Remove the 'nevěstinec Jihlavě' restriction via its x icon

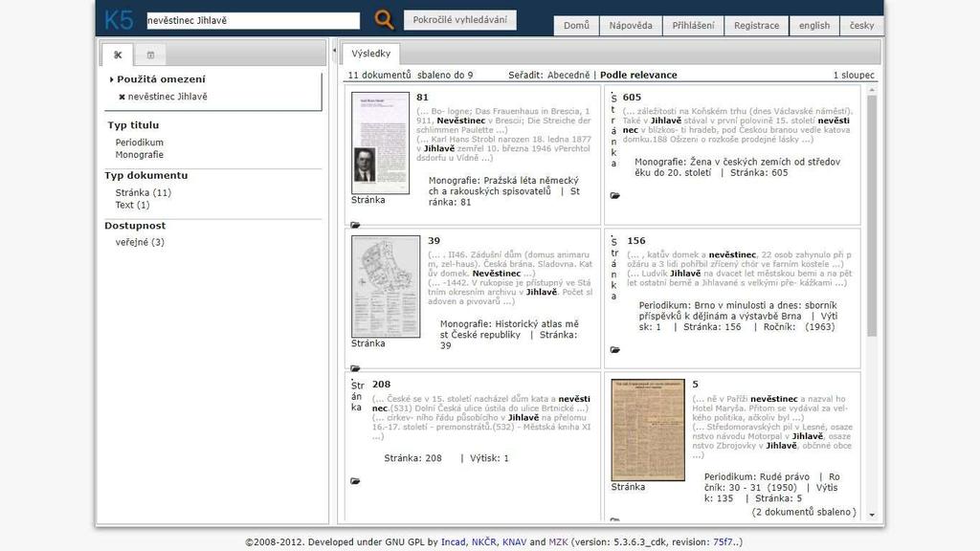click(122, 97)
